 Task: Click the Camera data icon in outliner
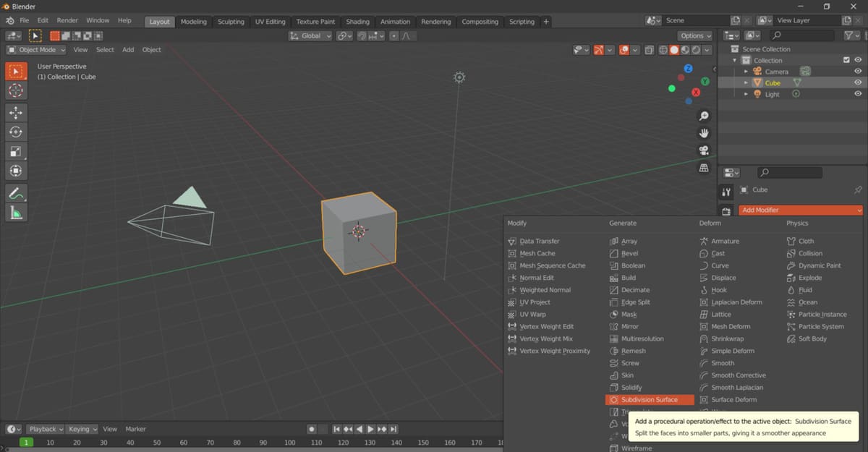click(x=804, y=71)
